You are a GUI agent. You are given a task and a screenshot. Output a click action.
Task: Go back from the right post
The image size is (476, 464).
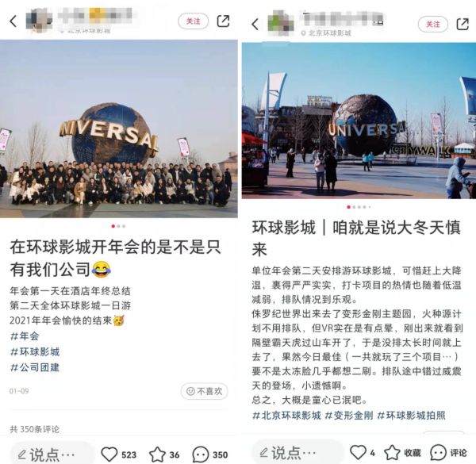[x=255, y=24]
